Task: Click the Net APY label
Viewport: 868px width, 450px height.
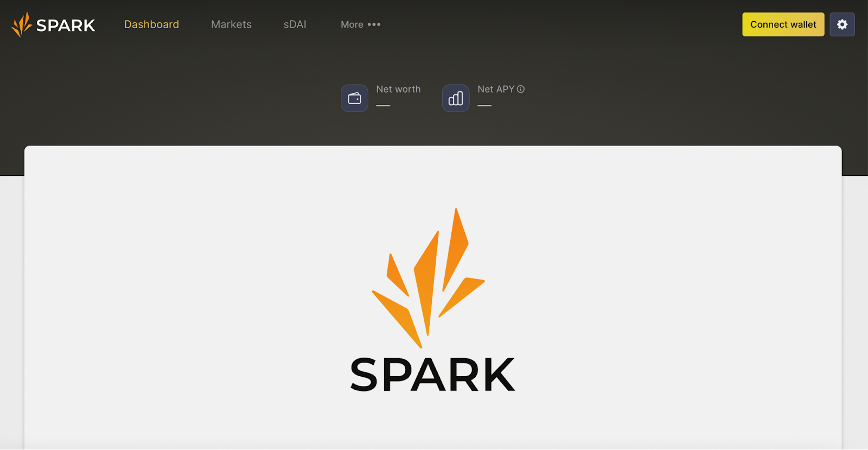Action: click(x=496, y=89)
